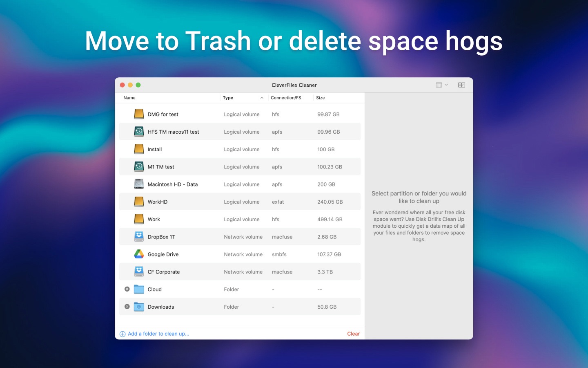
Task: Select the 'DropBox 1T' name
Action: click(x=161, y=237)
